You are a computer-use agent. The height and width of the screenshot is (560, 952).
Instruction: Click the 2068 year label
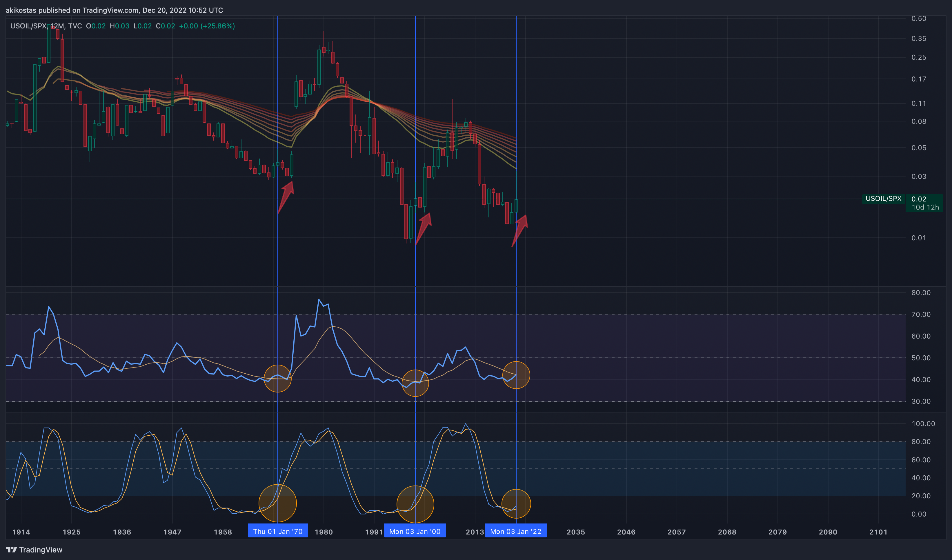(x=727, y=532)
